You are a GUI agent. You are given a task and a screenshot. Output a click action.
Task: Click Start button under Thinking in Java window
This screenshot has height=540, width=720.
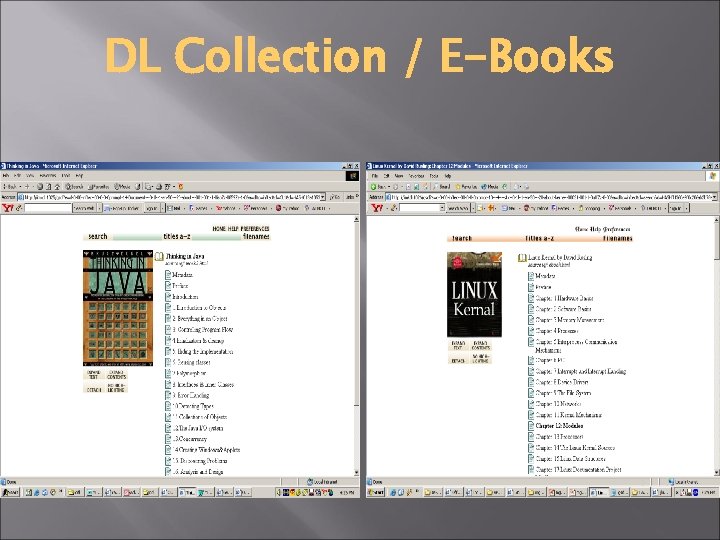[x=10, y=492]
